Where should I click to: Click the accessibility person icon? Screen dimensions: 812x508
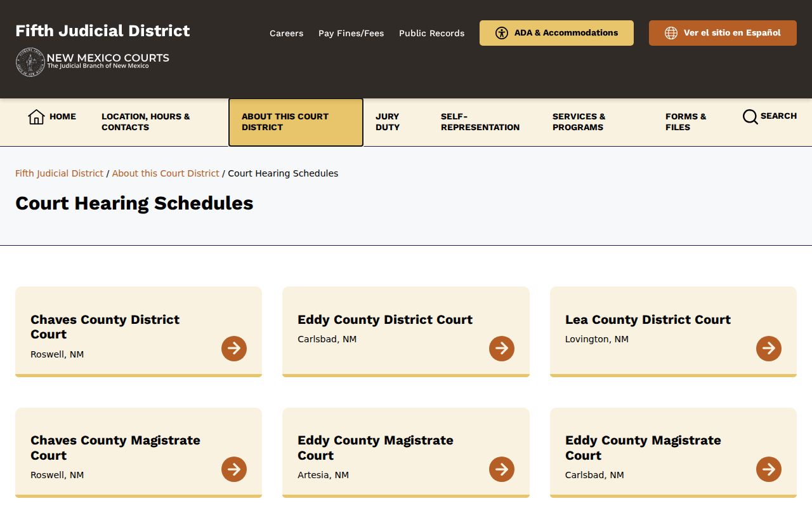pyautogui.click(x=502, y=33)
